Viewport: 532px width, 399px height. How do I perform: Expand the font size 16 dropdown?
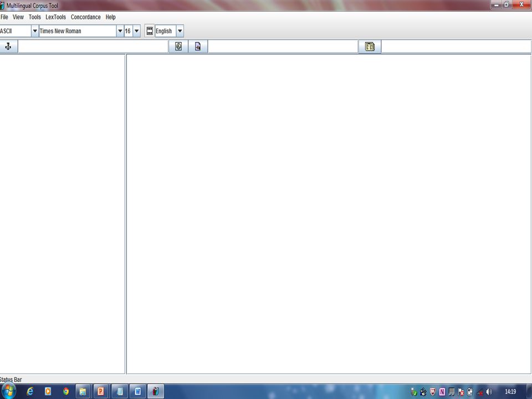(136, 31)
